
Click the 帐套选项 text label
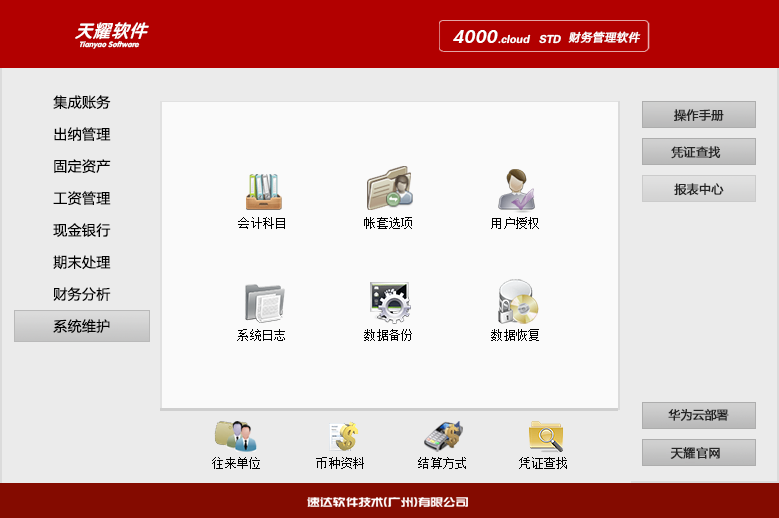(x=388, y=223)
